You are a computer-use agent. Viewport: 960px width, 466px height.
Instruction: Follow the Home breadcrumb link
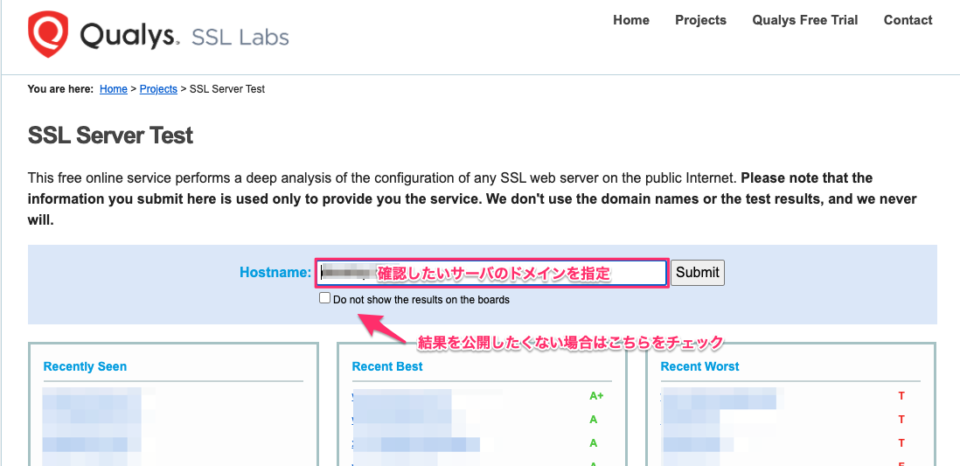point(113,89)
